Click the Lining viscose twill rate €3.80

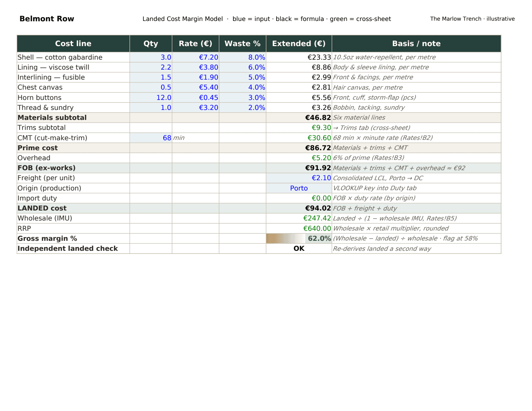(196, 67)
